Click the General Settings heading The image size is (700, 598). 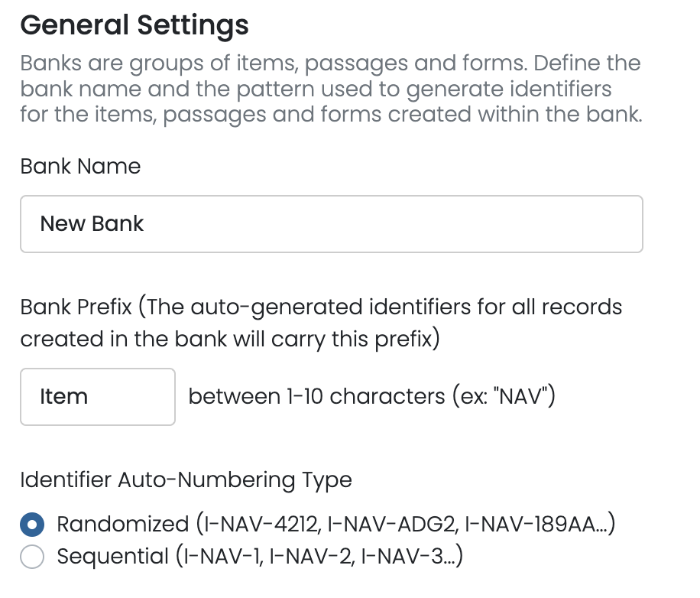point(134,25)
